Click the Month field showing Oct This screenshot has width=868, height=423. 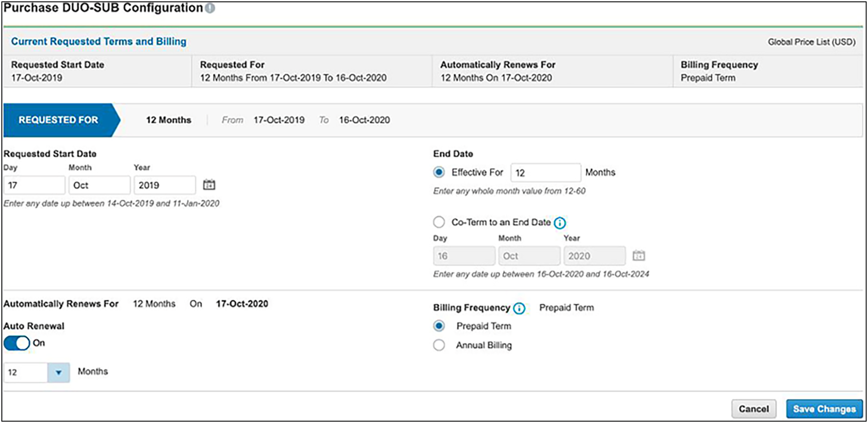point(99,184)
